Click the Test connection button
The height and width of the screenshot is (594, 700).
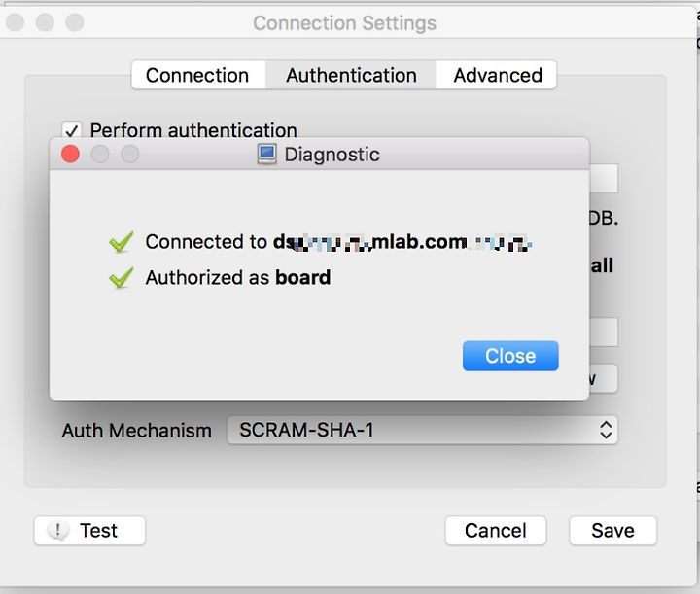point(89,531)
